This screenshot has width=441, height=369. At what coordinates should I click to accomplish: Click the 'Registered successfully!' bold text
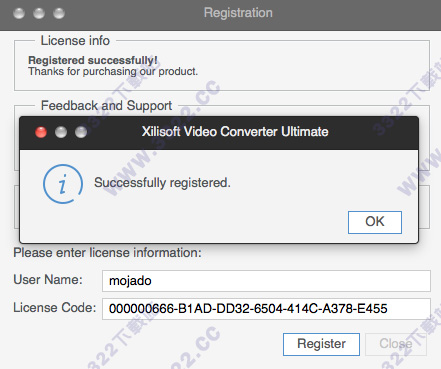[x=93, y=60]
